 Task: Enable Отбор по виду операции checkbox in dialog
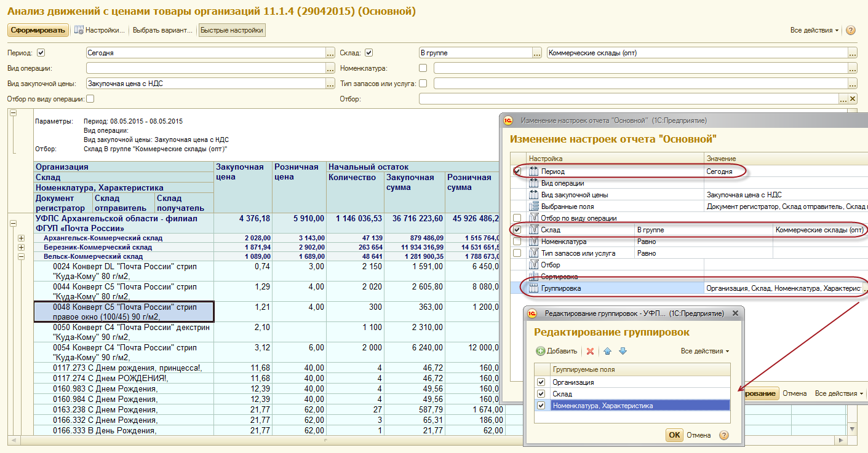point(517,218)
